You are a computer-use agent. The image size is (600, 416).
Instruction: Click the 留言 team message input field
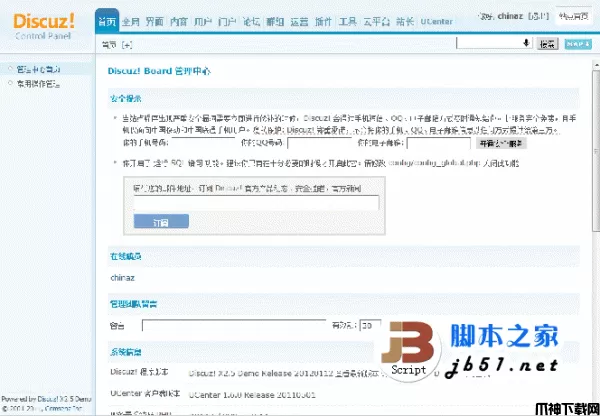click(x=234, y=325)
